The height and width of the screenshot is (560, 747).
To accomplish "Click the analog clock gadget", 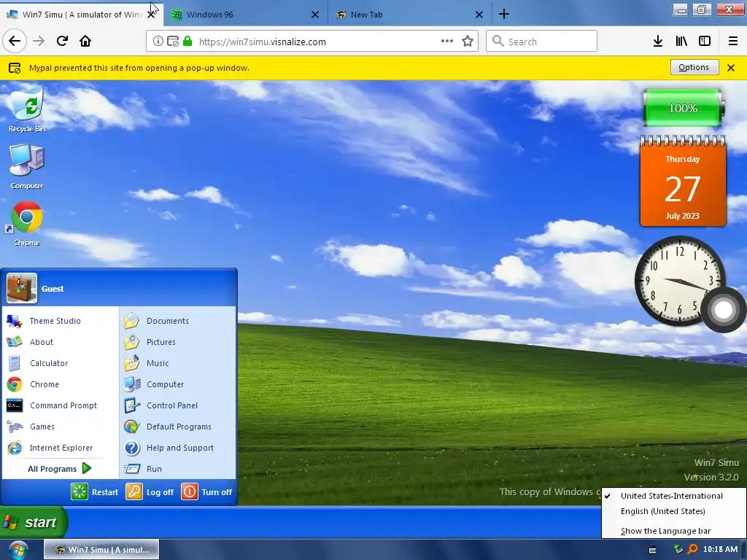I will click(x=681, y=281).
